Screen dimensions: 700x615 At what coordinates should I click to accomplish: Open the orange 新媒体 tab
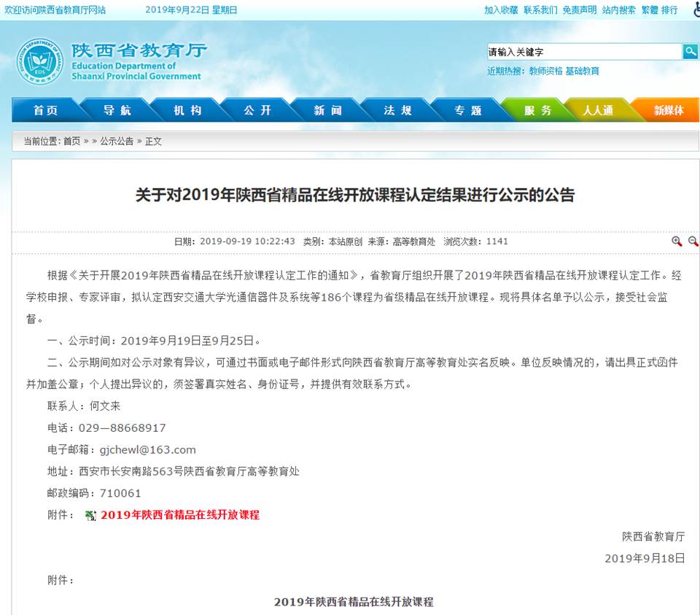[x=669, y=110]
